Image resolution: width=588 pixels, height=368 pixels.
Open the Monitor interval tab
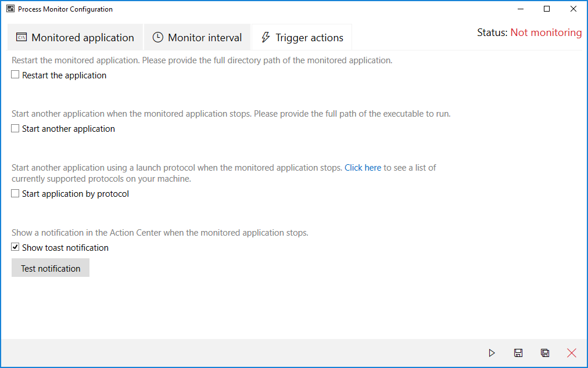point(197,37)
